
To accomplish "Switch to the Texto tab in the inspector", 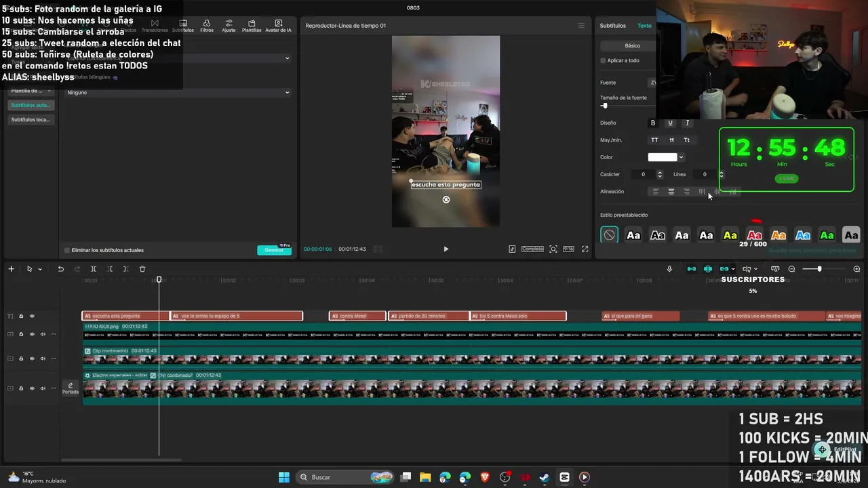I will (644, 26).
